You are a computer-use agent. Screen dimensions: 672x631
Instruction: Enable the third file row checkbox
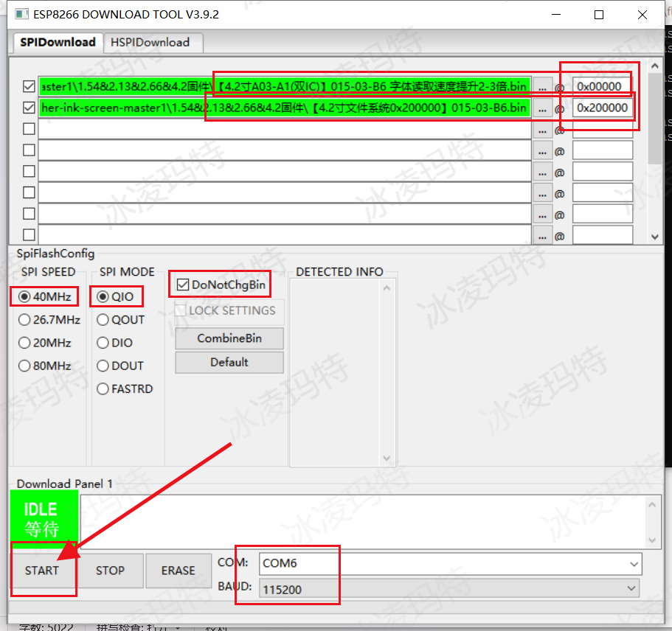(x=29, y=129)
